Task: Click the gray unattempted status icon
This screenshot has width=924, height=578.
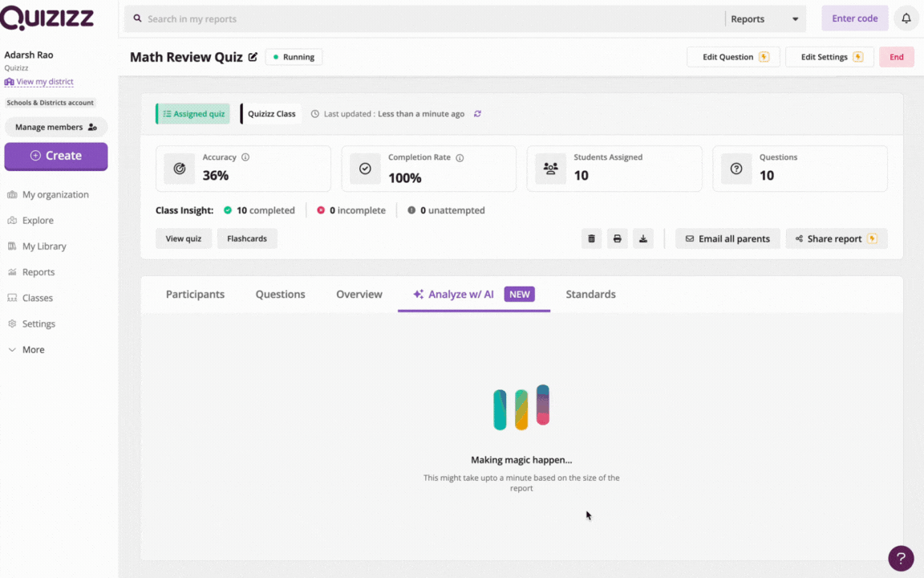Action: (x=411, y=210)
